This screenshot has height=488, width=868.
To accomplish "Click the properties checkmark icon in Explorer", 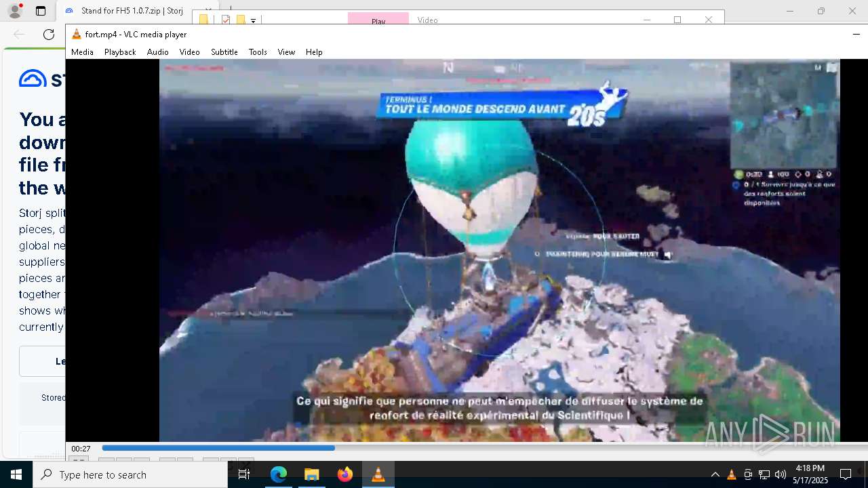I will click(226, 20).
